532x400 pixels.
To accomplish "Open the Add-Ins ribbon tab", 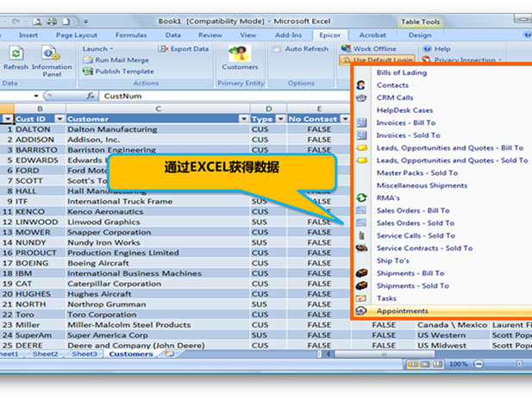I will pos(288,35).
